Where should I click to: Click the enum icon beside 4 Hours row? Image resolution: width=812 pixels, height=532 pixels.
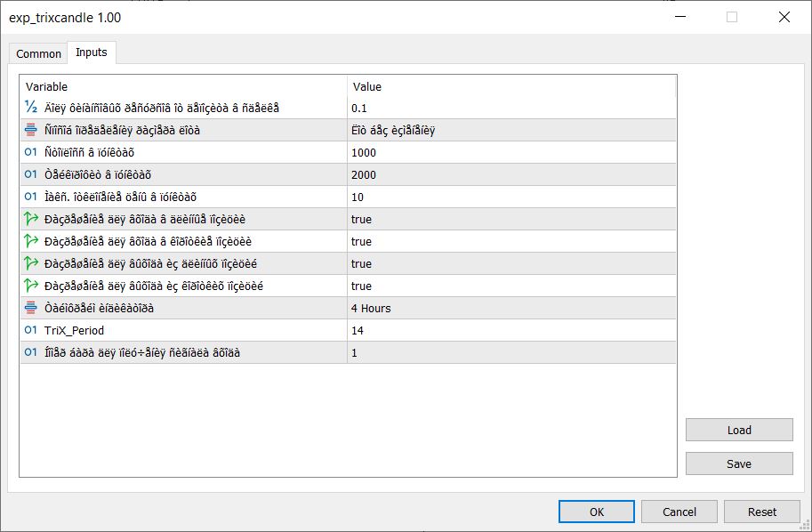pos(31,308)
